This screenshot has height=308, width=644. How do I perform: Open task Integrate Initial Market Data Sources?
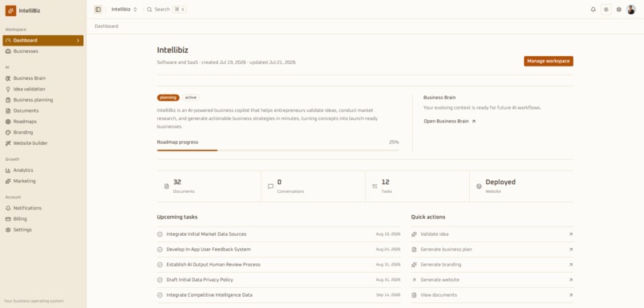(206, 234)
